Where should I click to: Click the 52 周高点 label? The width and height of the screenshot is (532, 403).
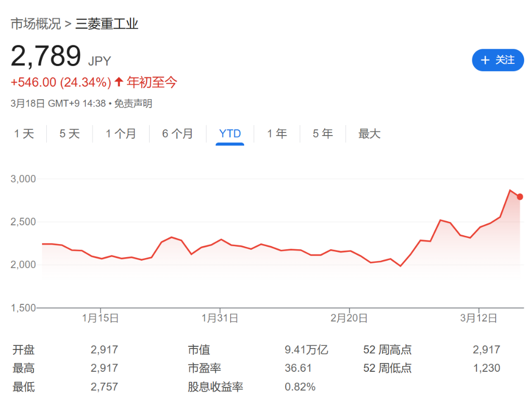coord(387,350)
